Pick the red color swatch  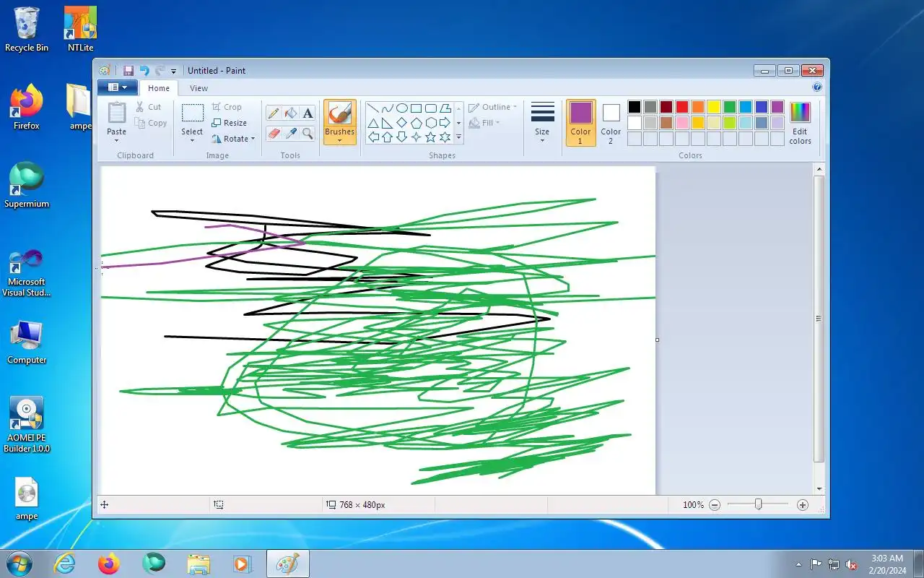tap(682, 107)
